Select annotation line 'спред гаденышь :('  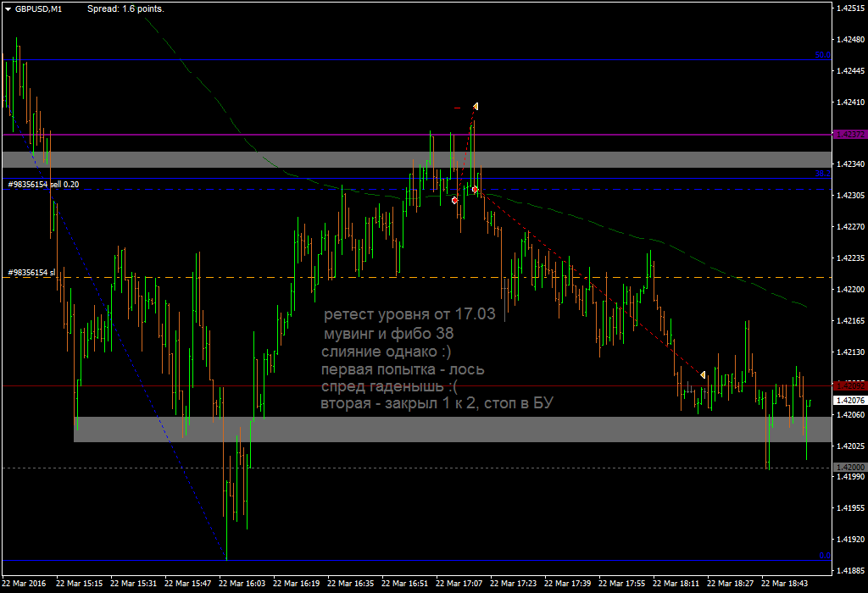click(390, 386)
